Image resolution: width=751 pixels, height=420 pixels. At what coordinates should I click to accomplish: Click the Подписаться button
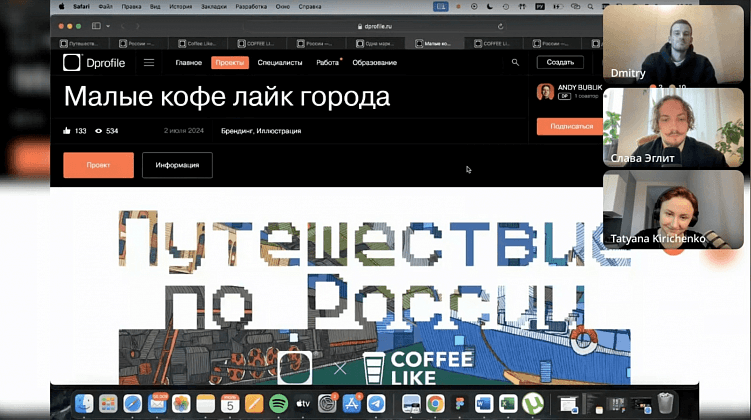click(x=571, y=126)
